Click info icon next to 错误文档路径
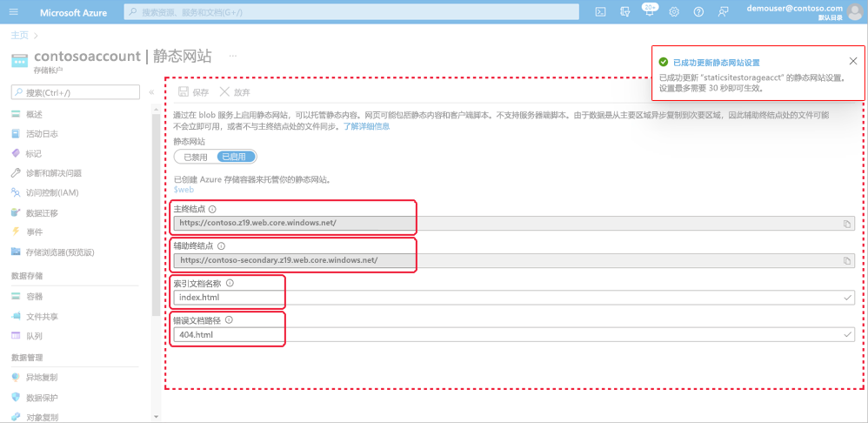 point(229,320)
